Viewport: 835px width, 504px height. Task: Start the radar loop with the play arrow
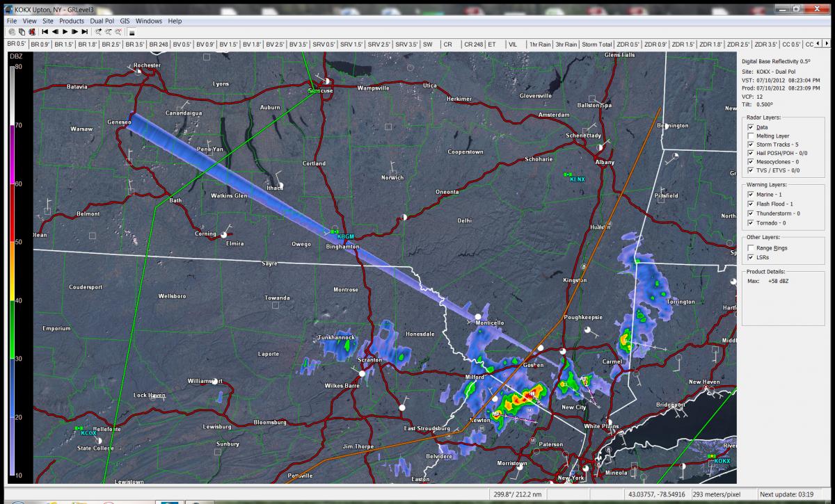65,31
